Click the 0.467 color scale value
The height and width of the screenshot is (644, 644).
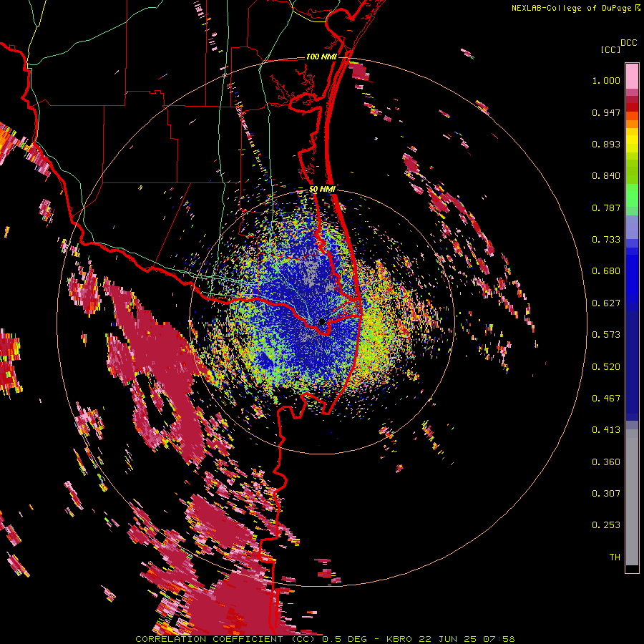[606, 399]
